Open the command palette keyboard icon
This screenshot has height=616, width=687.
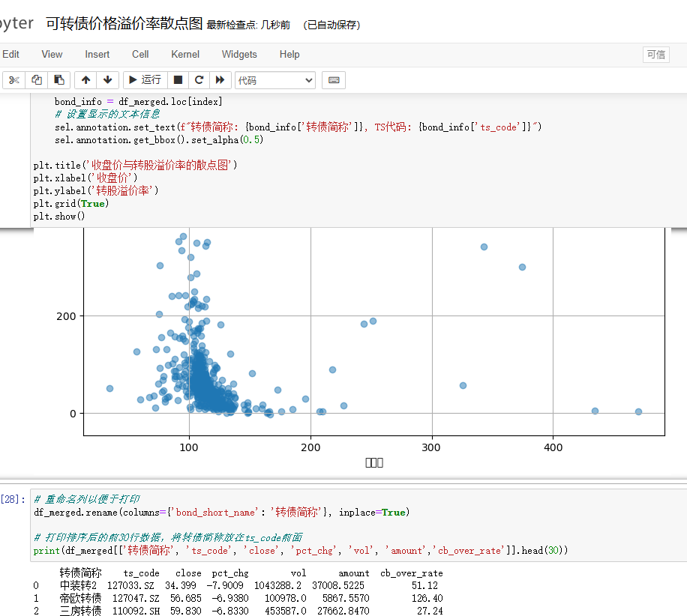[x=334, y=80]
